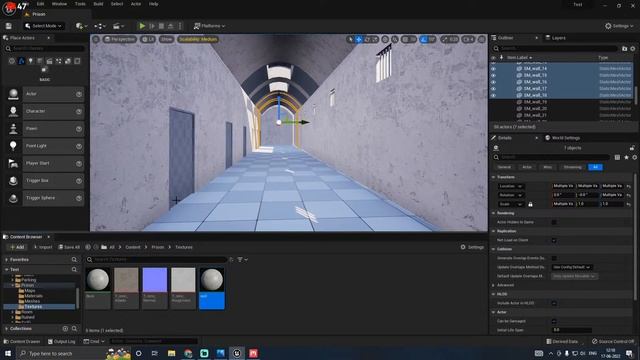Toggle the scale lock icon in Transform
The image size is (640, 360).
coord(530,204)
